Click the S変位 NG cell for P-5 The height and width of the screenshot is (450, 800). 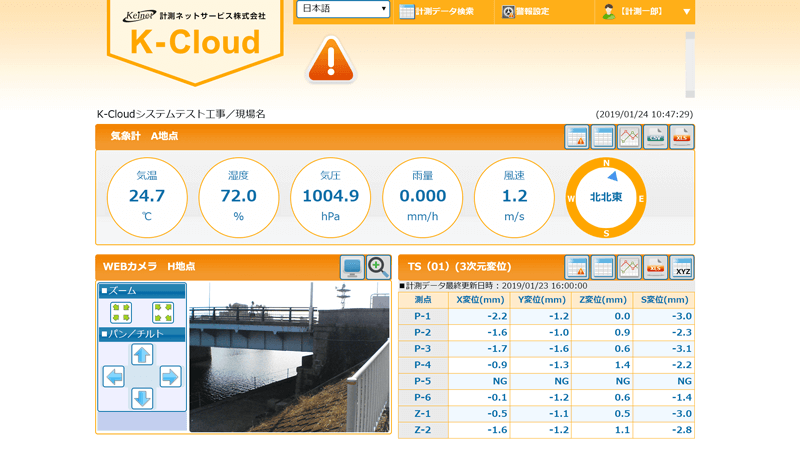click(x=664, y=381)
